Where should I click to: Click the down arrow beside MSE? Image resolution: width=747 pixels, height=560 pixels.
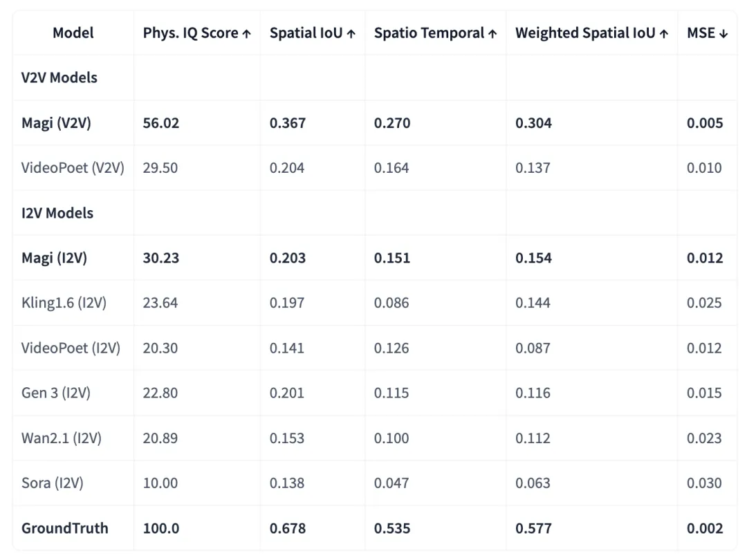[x=723, y=34]
